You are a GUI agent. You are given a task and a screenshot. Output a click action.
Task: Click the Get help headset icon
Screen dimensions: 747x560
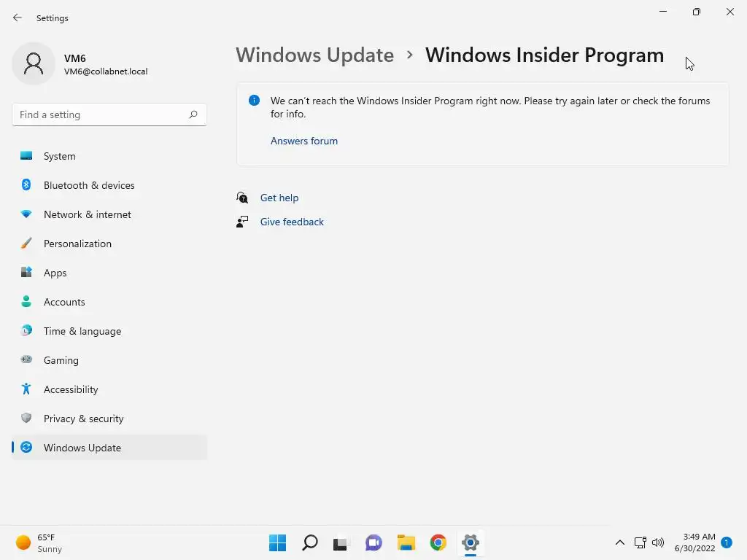[x=242, y=197]
